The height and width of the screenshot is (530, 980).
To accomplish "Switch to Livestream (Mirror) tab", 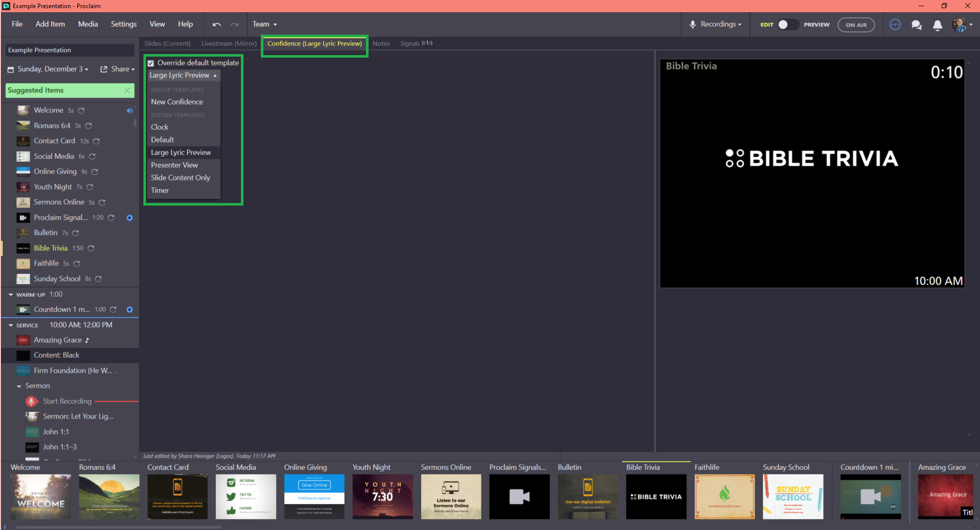I will click(x=229, y=44).
